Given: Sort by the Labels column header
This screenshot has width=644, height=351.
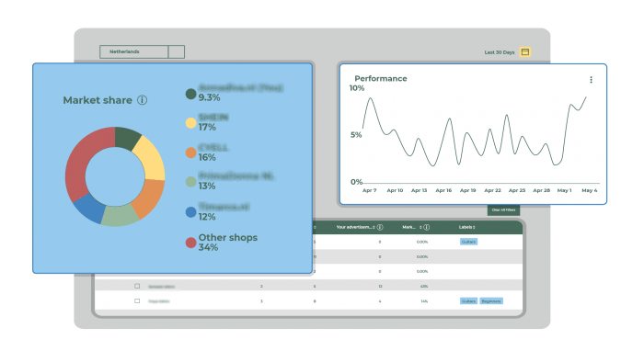Looking at the screenshot, I should [467, 227].
